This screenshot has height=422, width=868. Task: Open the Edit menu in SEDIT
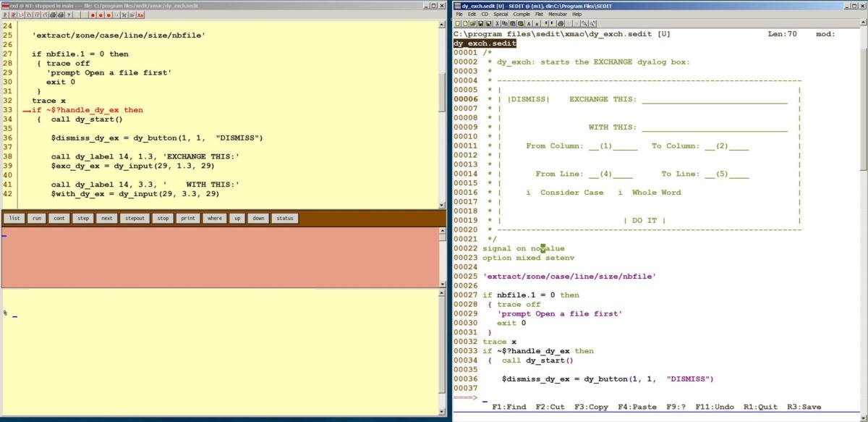tap(472, 14)
